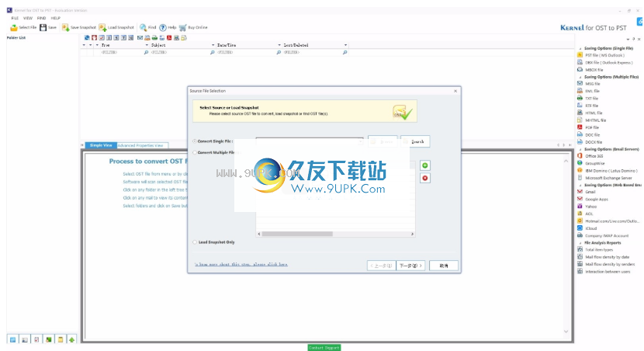The height and width of the screenshot is (351, 644).
Task: Select Convert Multiple Files radio button
Action: coord(195,152)
